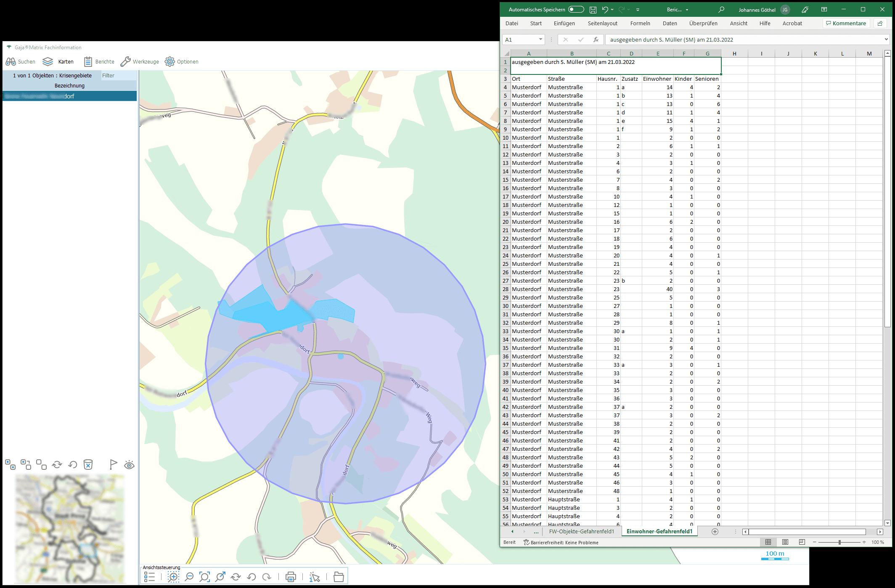Click the info cursor tool icon
Image resolution: width=895 pixels, height=588 pixels.
[315, 577]
